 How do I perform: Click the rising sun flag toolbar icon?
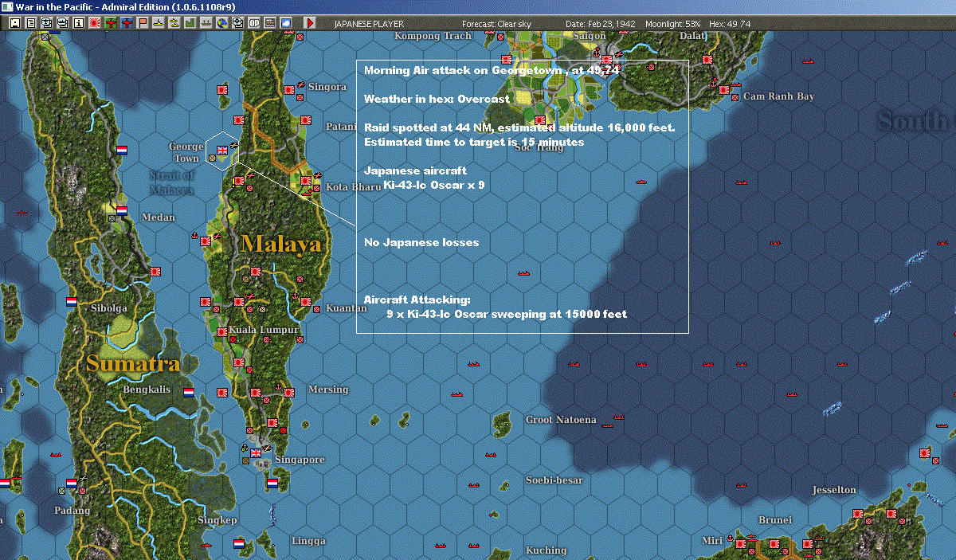tap(94, 23)
